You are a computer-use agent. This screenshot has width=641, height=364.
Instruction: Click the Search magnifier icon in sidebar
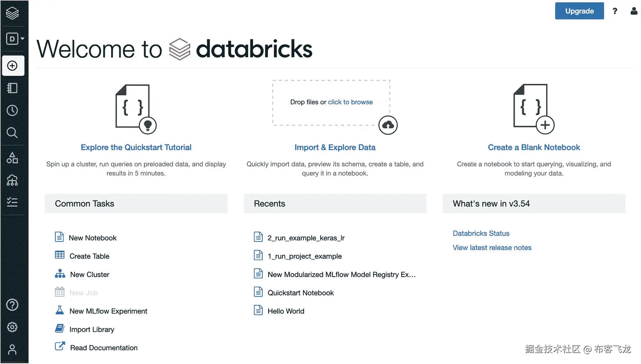point(13,133)
